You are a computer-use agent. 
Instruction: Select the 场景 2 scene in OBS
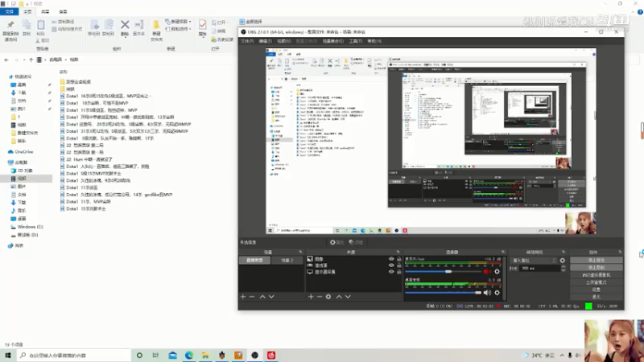[x=287, y=260]
